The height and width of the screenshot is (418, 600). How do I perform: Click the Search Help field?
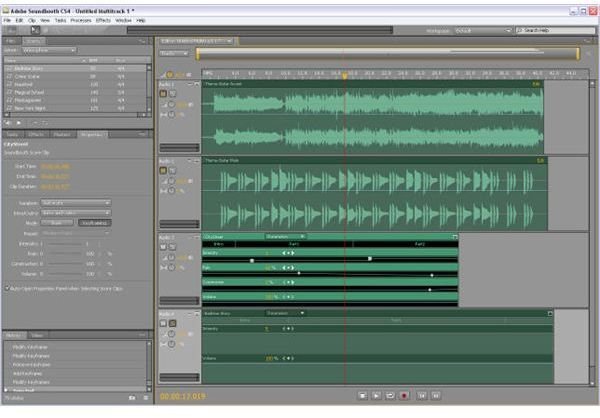[555, 30]
